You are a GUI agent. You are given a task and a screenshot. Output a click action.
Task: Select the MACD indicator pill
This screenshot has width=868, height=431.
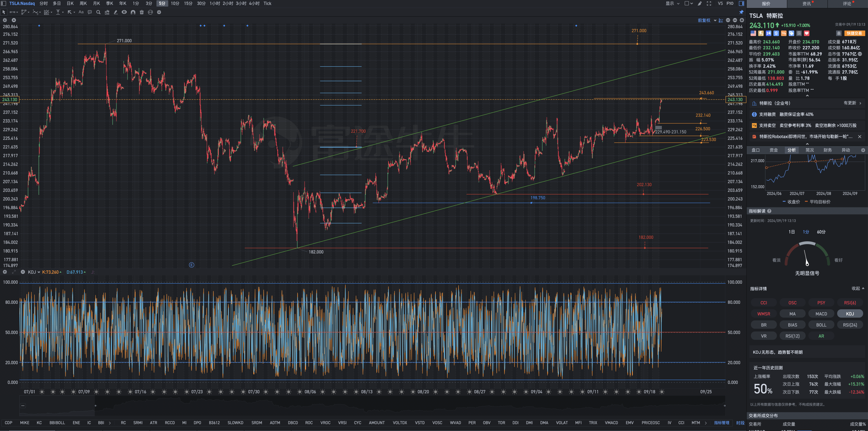(821, 314)
